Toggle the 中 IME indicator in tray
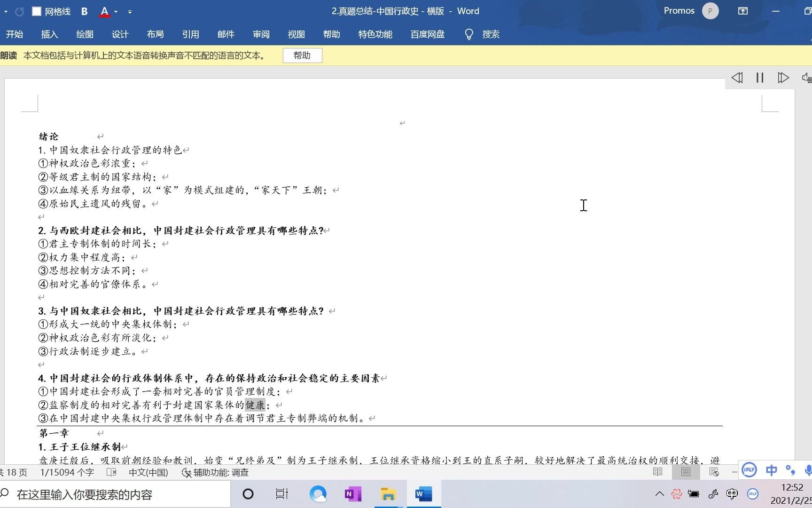The height and width of the screenshot is (508, 812). 732,493
